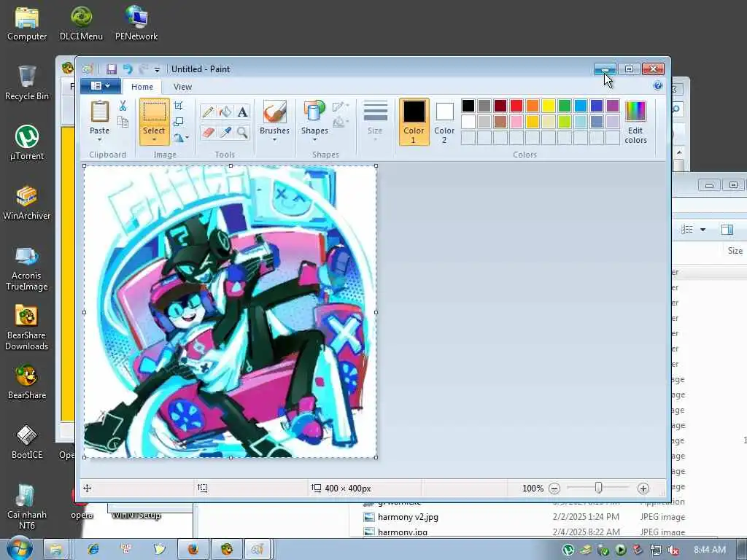Image resolution: width=747 pixels, height=560 pixels.
Task: Toggle the preview pane in Explorer window
Action: (727, 230)
